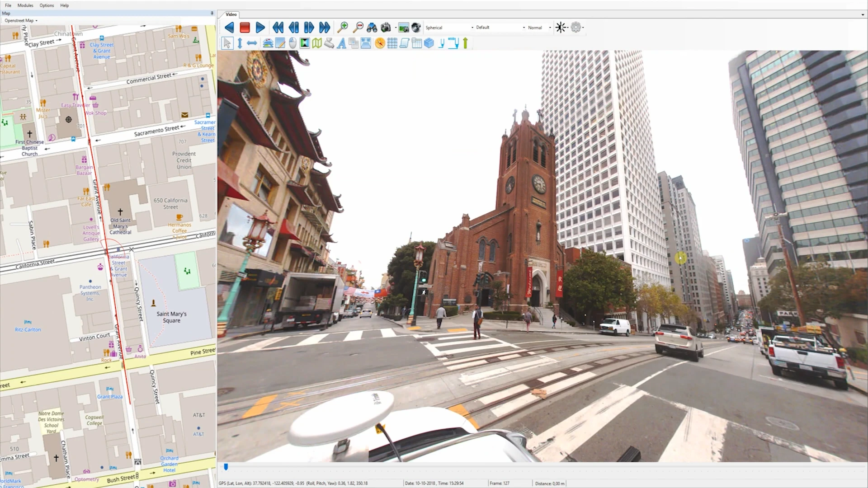Open the camera icon's dropdown arrow
Image resolution: width=868 pixels, height=488 pixels.
[396, 28]
